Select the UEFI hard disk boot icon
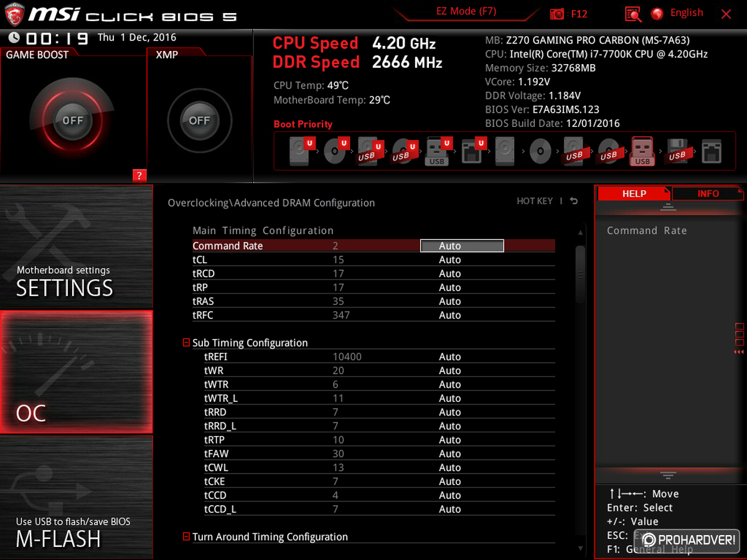 (x=301, y=151)
